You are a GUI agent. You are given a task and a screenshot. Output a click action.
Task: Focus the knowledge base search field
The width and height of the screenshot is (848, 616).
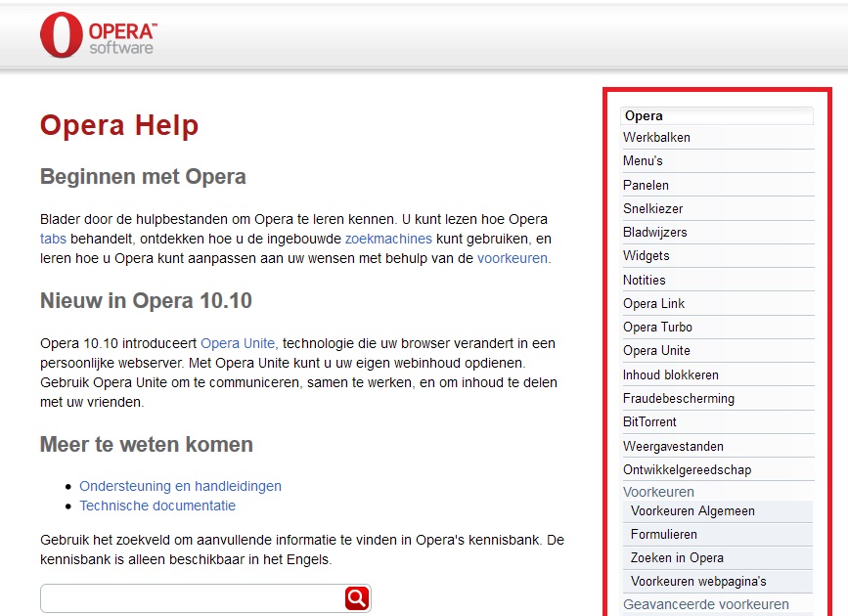[x=192, y=598]
